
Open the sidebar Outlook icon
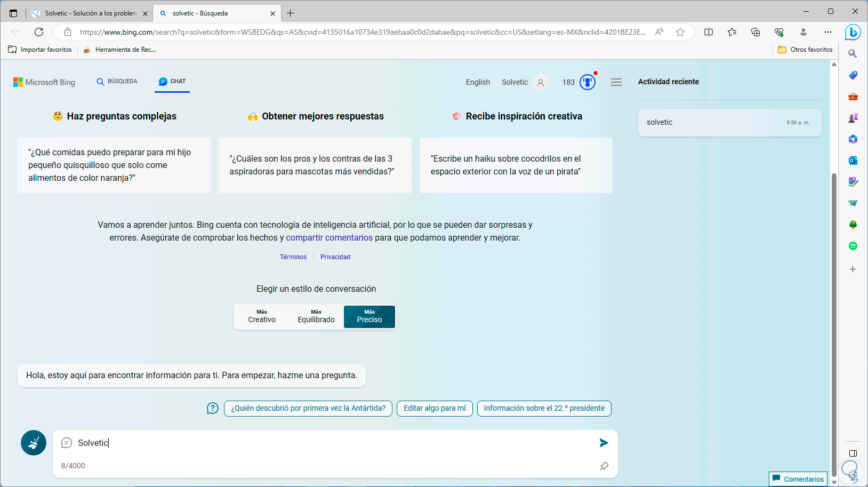[x=853, y=161]
